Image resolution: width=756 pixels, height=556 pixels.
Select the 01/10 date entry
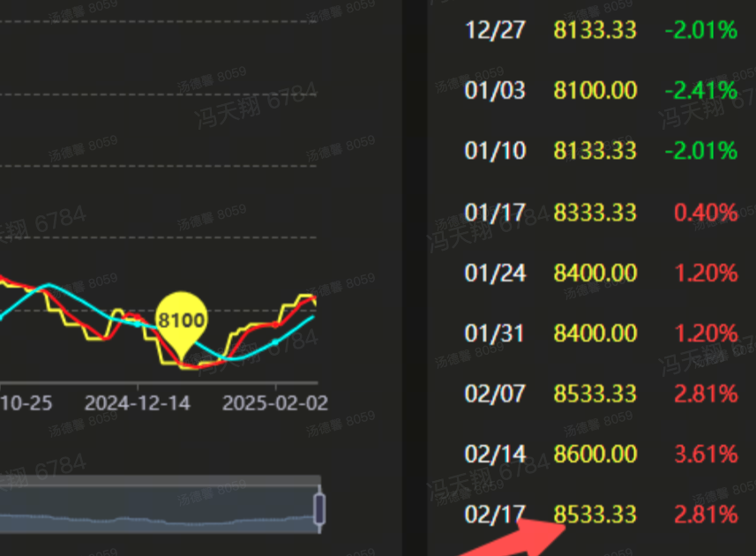coord(494,151)
